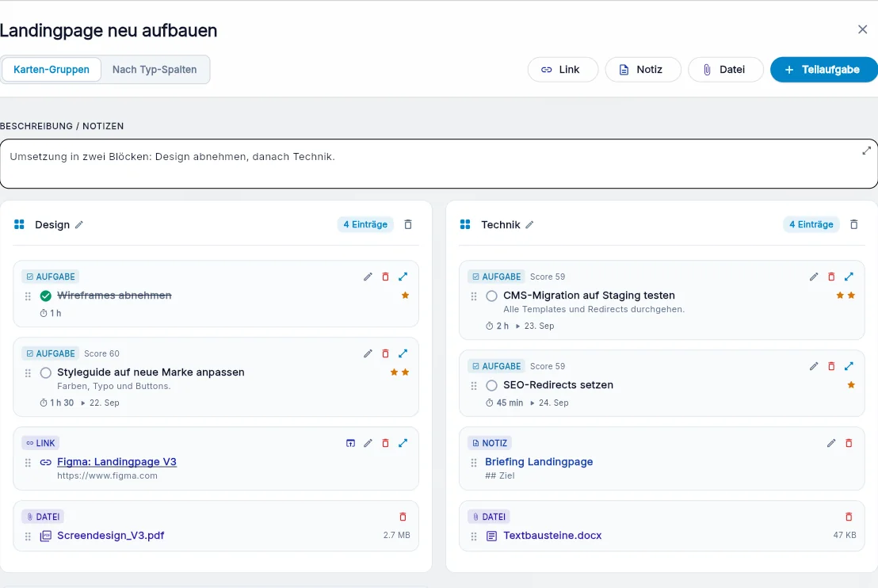Screen dimensions: 878x588
Task: Edit the CMS-Migration auf Staging testen task
Action: point(814,277)
